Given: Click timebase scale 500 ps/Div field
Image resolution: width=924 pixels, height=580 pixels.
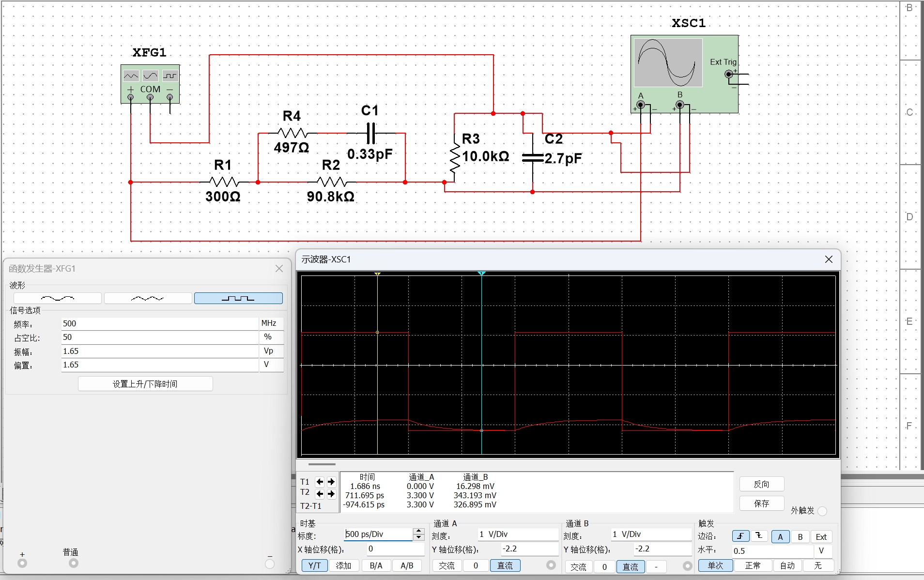Looking at the screenshot, I should point(378,534).
